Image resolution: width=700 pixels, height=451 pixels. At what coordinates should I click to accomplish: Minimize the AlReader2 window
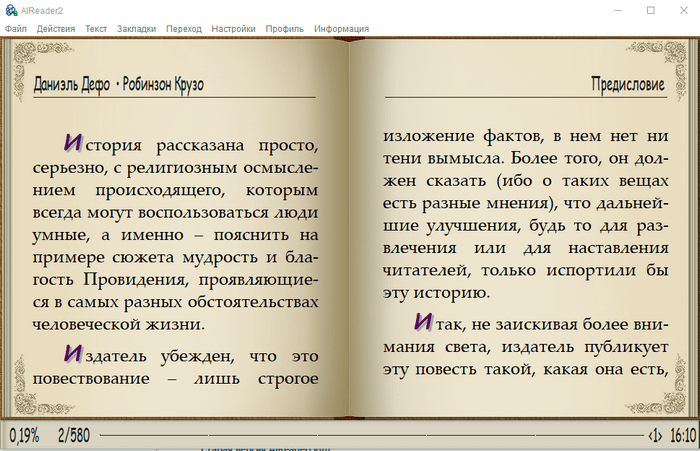click(618, 10)
